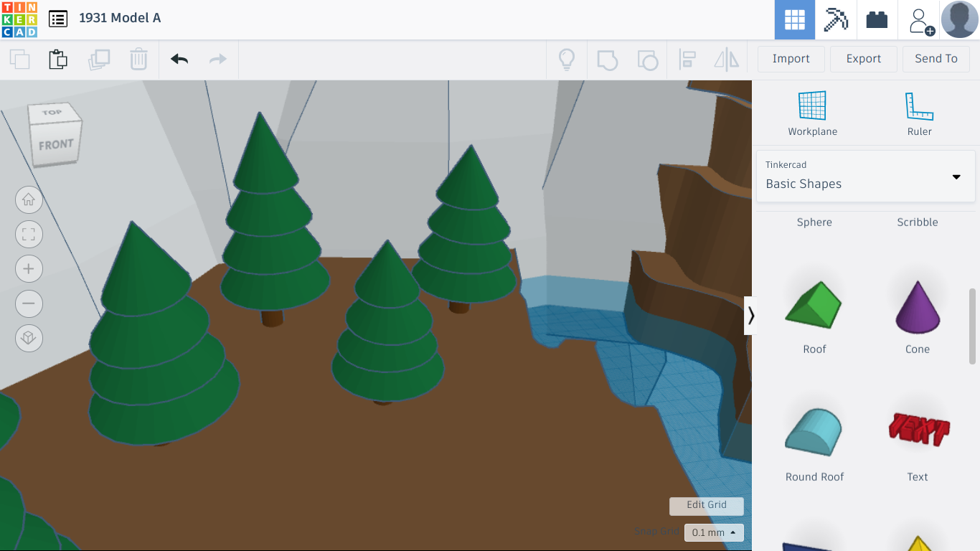Viewport: 980px width, 551px height.
Task: Click the Group shapes icon
Action: 607,60
